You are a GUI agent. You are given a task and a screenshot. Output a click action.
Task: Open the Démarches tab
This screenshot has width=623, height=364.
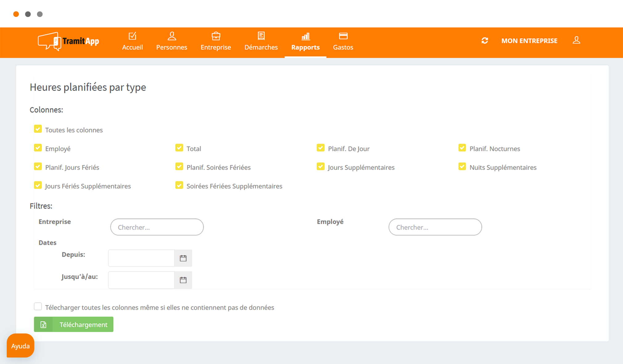click(x=261, y=42)
